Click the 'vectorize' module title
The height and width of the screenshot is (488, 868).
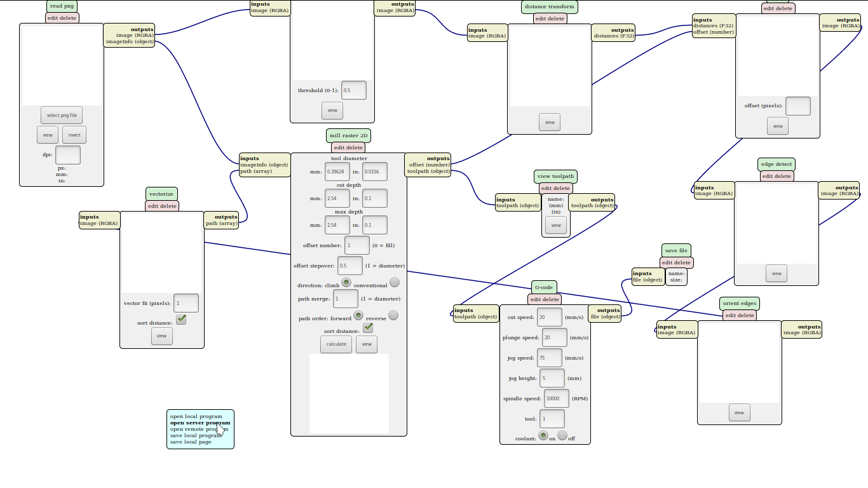(x=161, y=194)
